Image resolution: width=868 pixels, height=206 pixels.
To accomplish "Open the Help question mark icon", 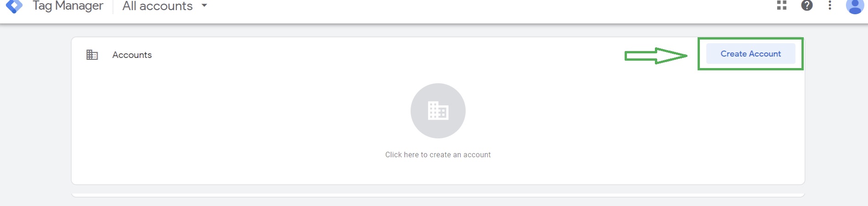I will (807, 5).
